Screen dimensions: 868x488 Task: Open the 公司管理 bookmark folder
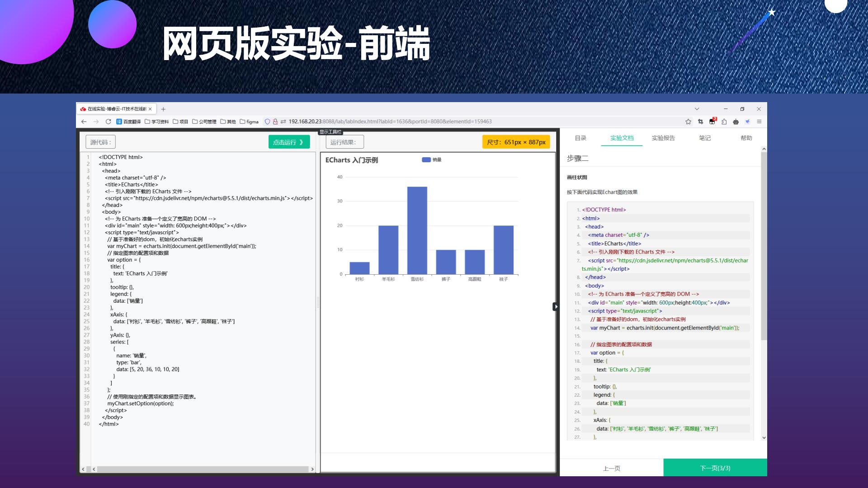pyautogui.click(x=204, y=122)
